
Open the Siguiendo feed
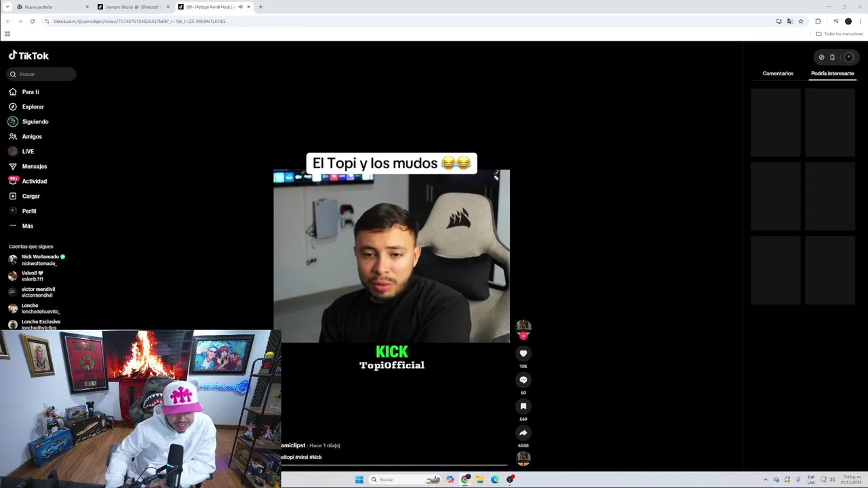(x=35, y=121)
